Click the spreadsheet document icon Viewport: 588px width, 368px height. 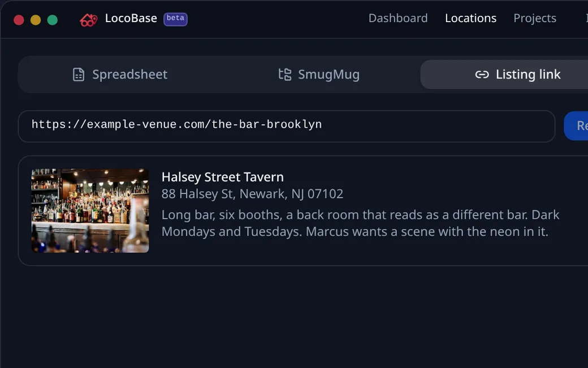click(79, 75)
